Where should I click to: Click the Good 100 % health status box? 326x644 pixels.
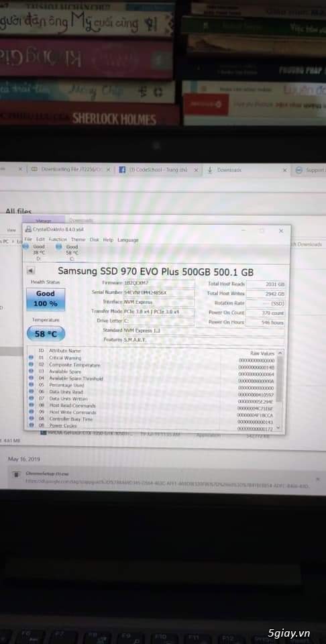coord(46,299)
